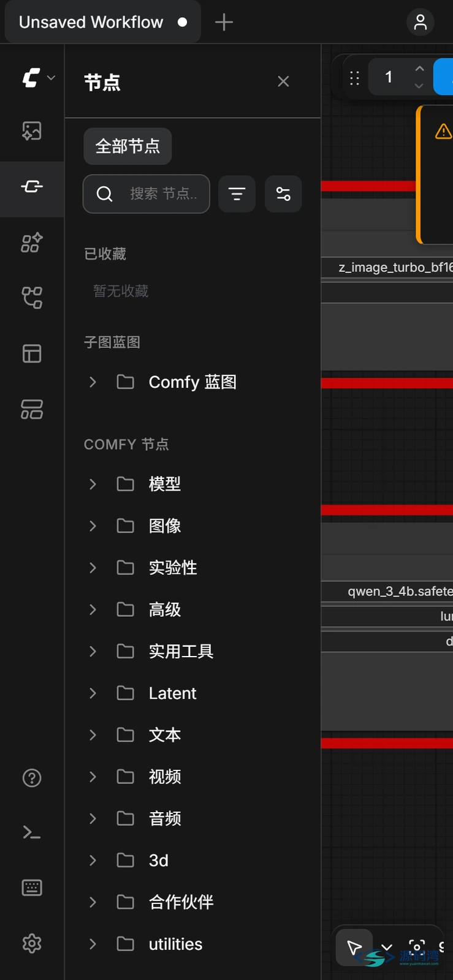Click the 已收藏 section heading
Image resolution: width=453 pixels, height=980 pixels.
[105, 254]
